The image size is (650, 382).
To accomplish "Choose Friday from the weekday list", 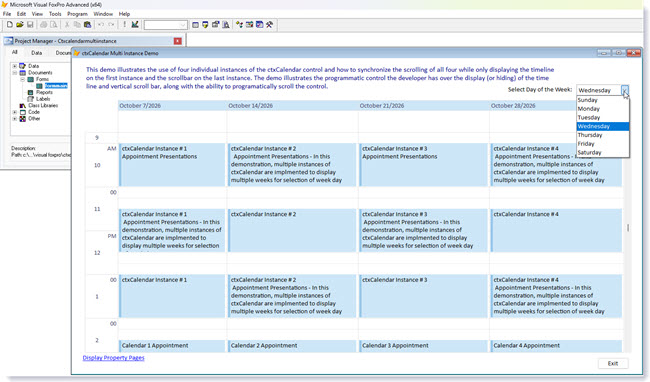I will click(603, 144).
